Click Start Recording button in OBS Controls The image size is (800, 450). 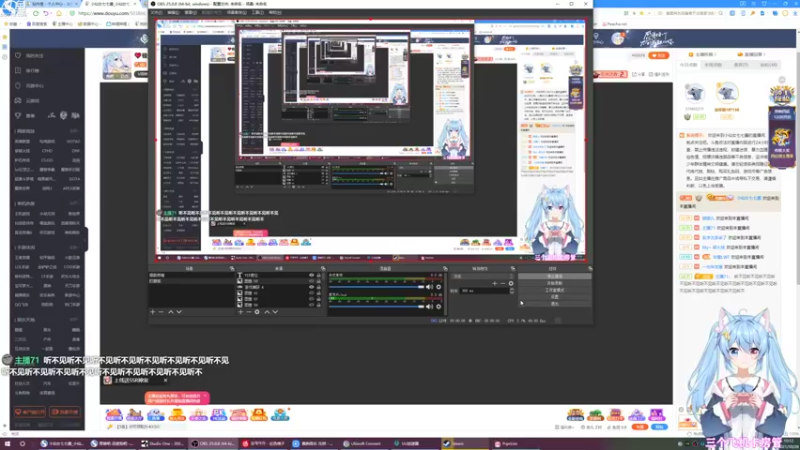pos(555,283)
